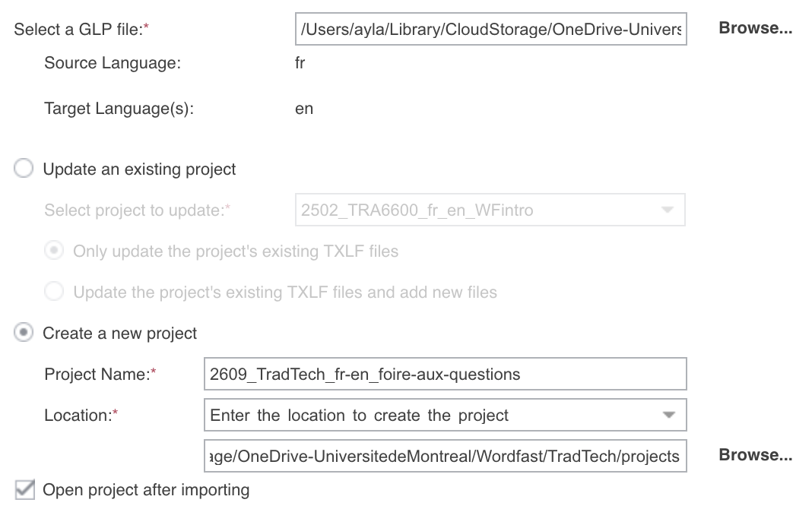Select 'Create a new project' radio button
This screenshot has width=812, height=509.
point(24,332)
